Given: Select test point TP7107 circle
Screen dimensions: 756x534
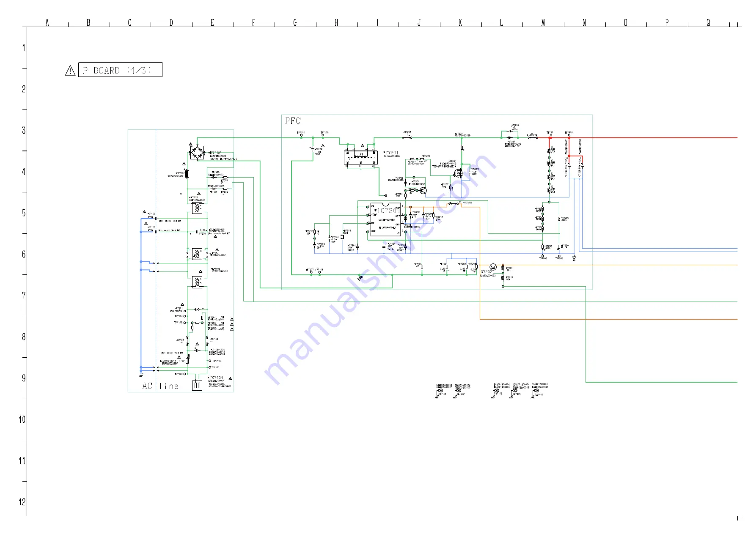Looking at the screenshot, I should pos(311,272).
